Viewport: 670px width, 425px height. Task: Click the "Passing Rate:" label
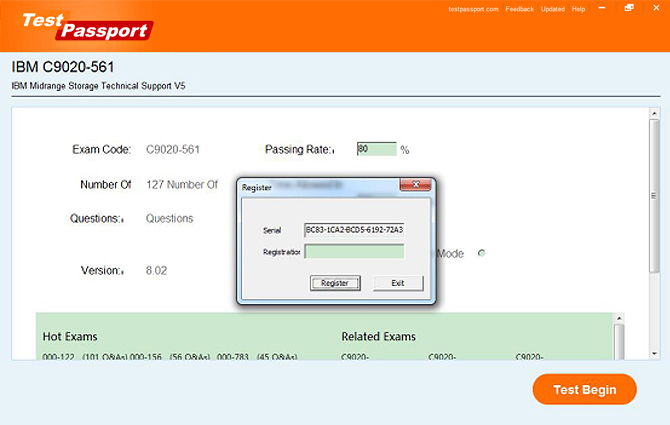(x=299, y=149)
